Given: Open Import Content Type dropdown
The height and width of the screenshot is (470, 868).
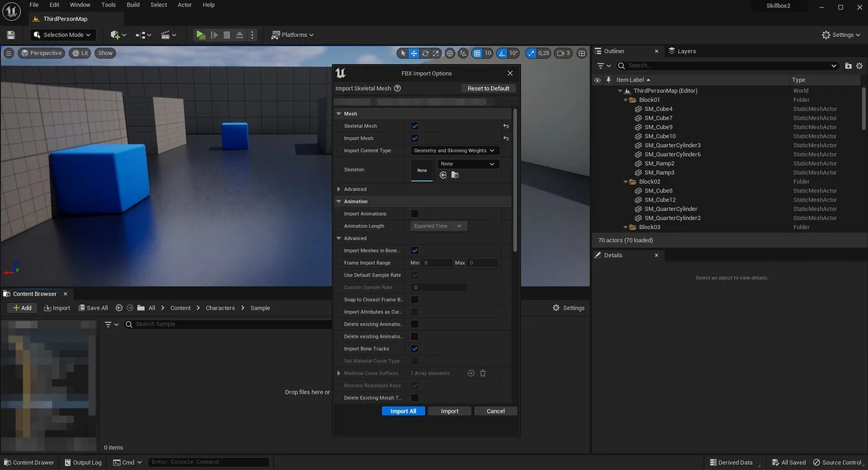Looking at the screenshot, I should 454,150.
